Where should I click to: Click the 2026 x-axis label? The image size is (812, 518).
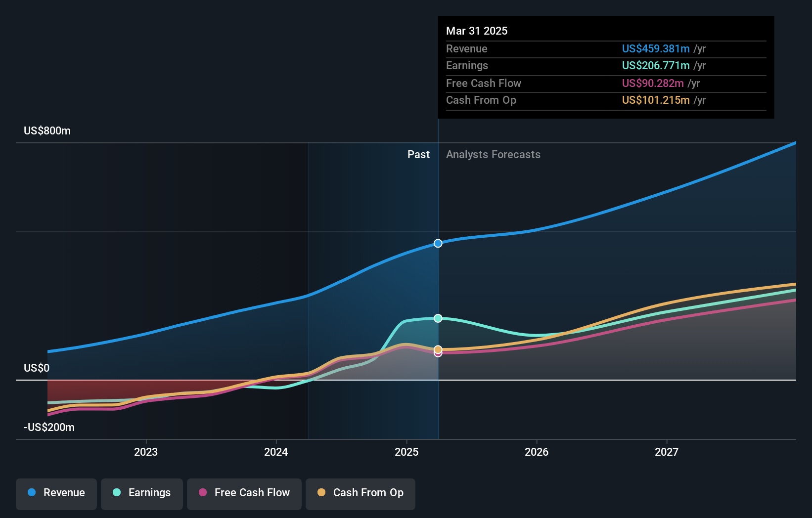click(537, 452)
